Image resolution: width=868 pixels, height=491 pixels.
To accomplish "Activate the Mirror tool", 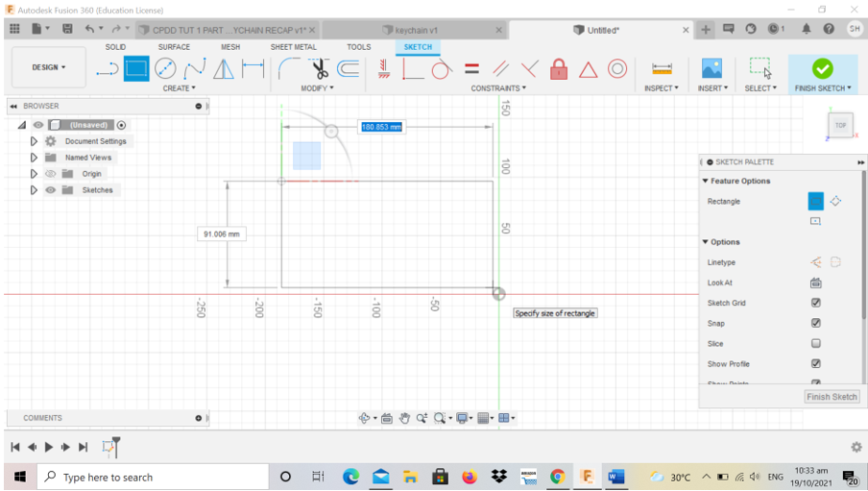I will (x=224, y=69).
